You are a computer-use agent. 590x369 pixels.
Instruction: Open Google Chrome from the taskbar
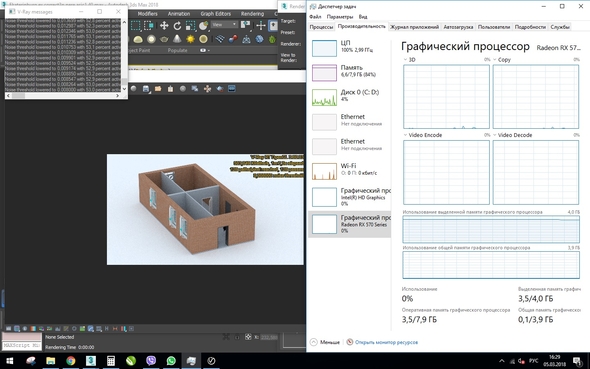pyautogui.click(x=70, y=361)
